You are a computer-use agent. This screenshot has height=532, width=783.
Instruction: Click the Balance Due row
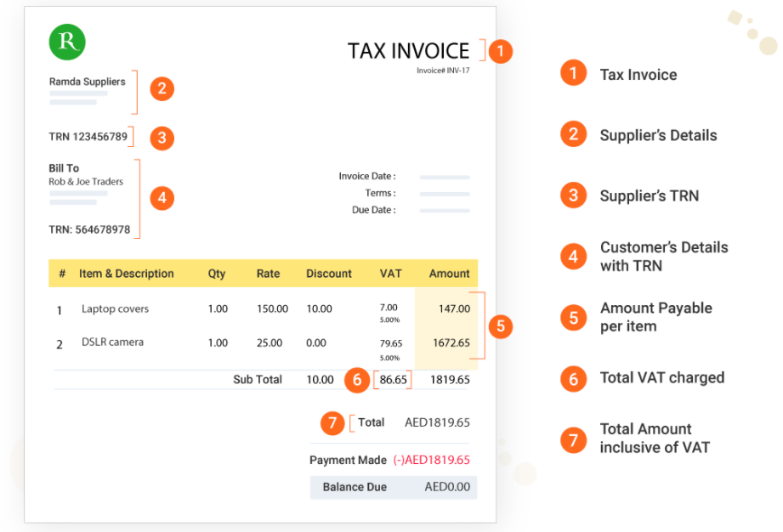pos(393,487)
